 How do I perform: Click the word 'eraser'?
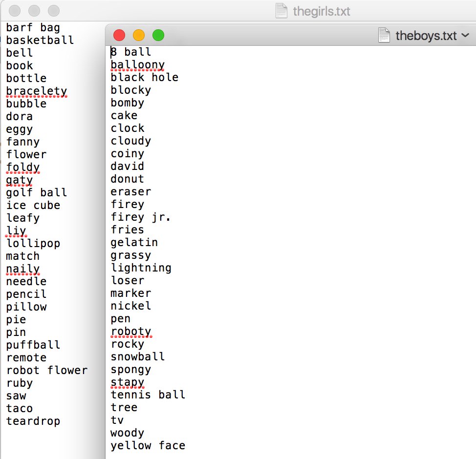pyautogui.click(x=131, y=192)
